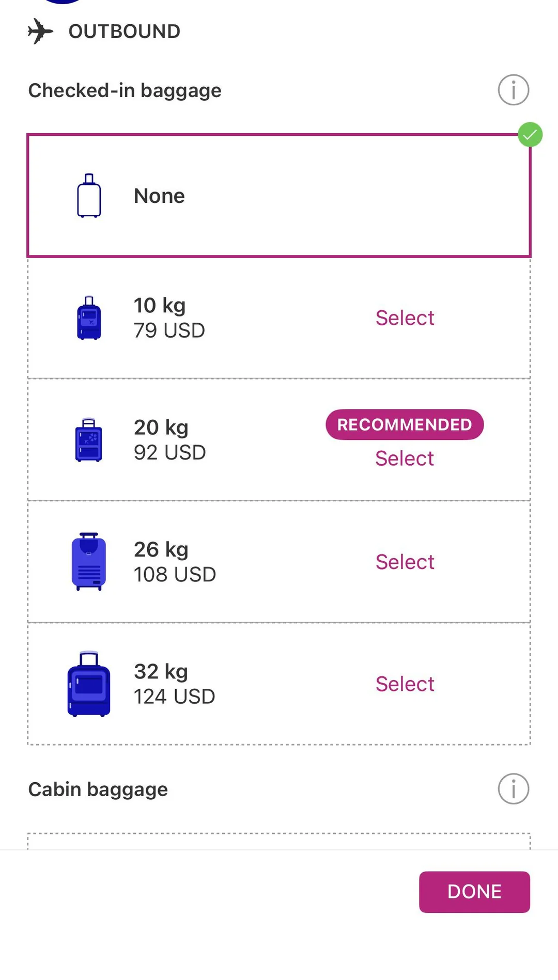This screenshot has height=980, width=558.
Task: Choose the None baggage option
Action: point(279,196)
